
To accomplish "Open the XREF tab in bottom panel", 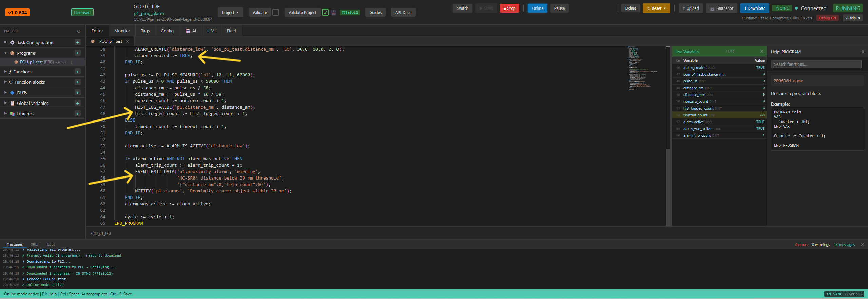I will (35, 244).
